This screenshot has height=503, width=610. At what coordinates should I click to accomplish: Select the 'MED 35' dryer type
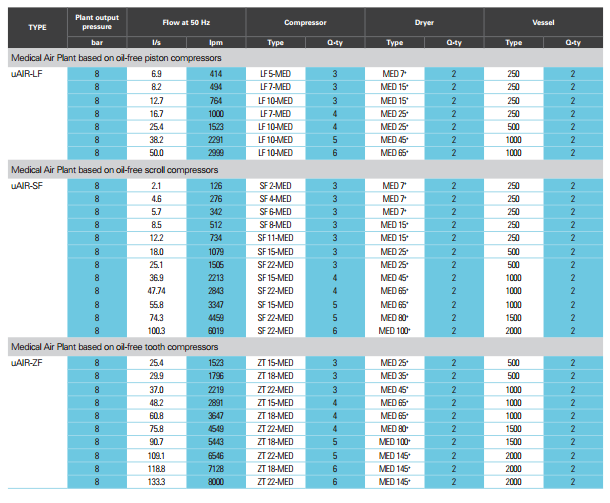coord(394,376)
